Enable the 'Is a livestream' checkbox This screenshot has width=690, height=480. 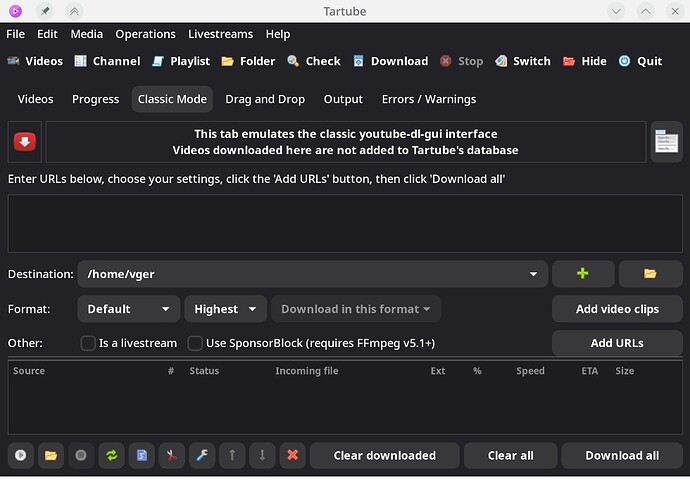[x=88, y=343]
